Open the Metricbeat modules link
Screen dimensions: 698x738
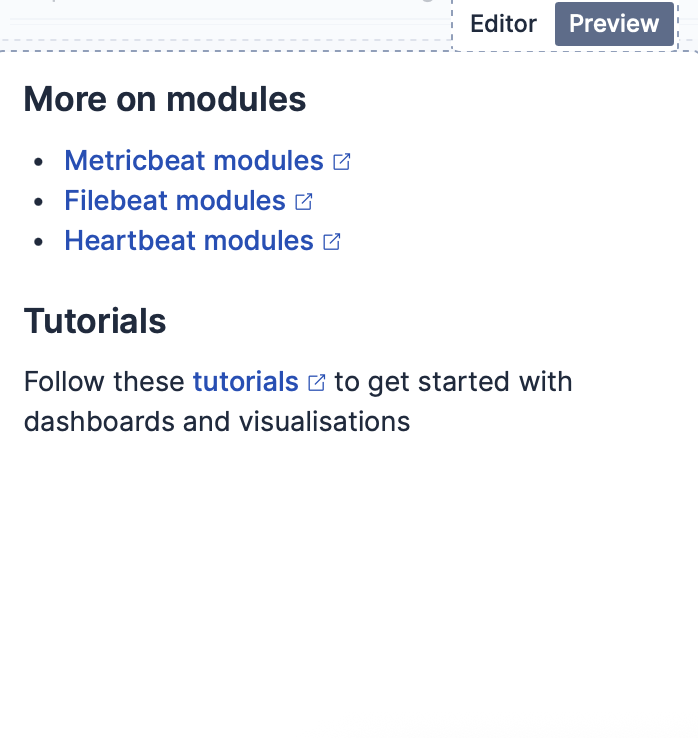[x=194, y=161]
